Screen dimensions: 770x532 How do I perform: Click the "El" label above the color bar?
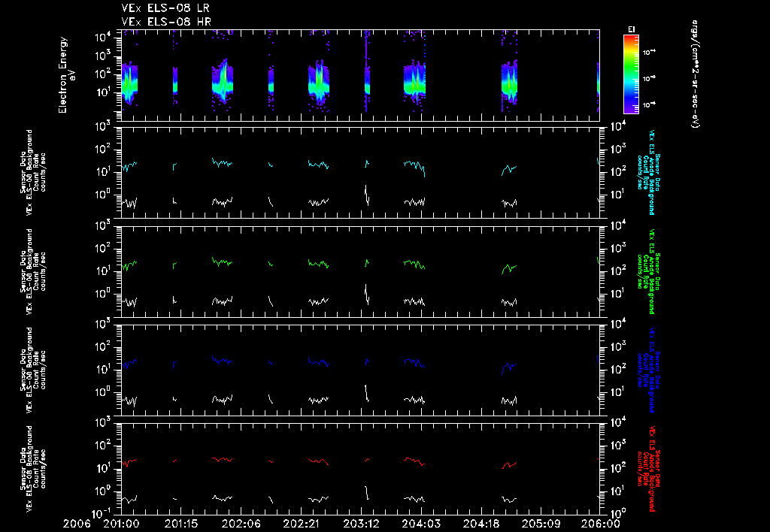631,29
